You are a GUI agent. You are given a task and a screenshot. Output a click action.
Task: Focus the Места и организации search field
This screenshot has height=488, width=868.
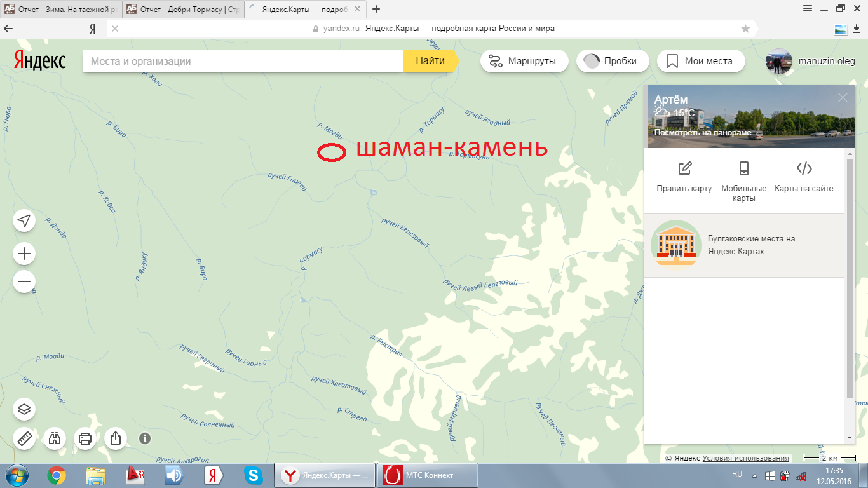243,61
